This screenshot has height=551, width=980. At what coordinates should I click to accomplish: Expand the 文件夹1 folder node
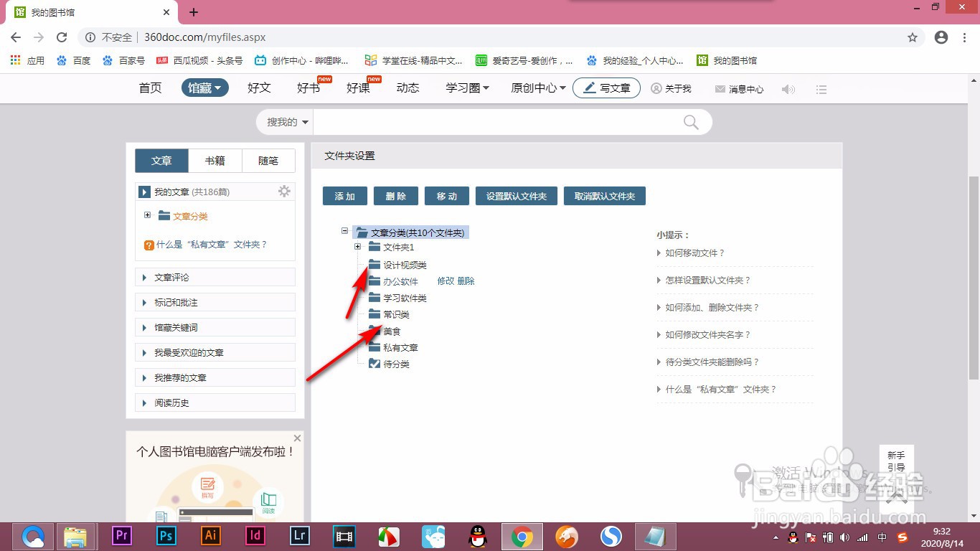(x=357, y=246)
